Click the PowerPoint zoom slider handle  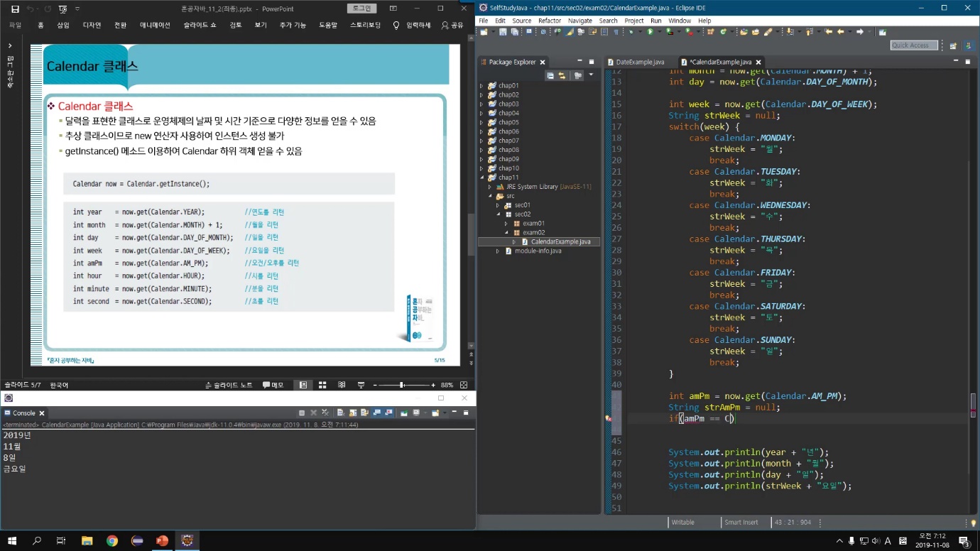click(402, 385)
